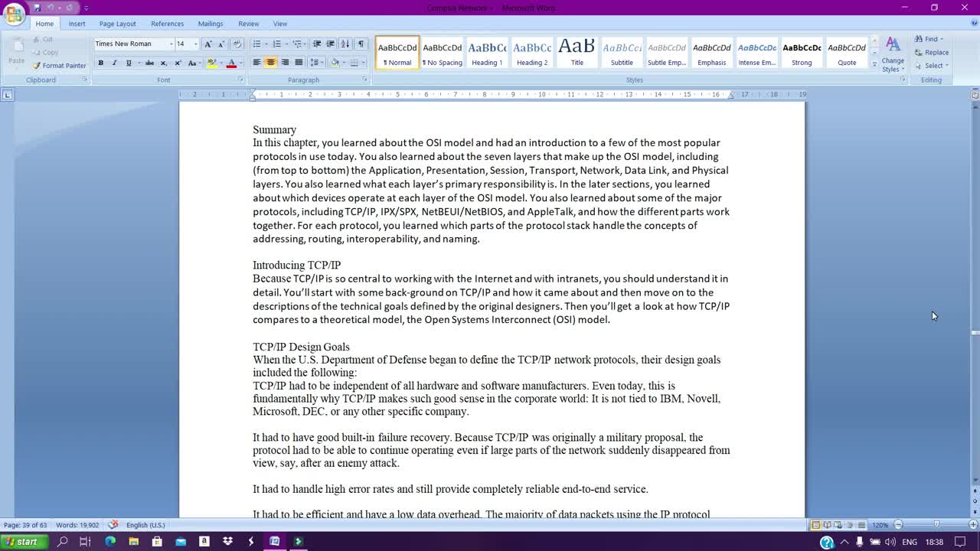Screen dimensions: 980x551
Task: Open the Font dialog launcher
Action: click(240, 80)
